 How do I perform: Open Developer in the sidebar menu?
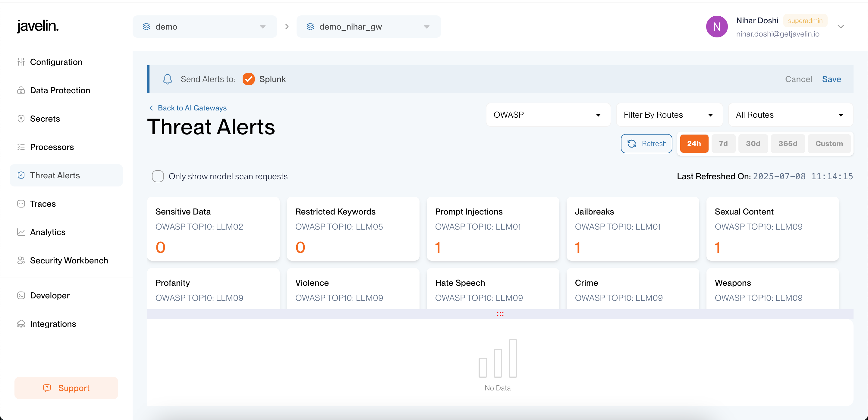point(49,295)
